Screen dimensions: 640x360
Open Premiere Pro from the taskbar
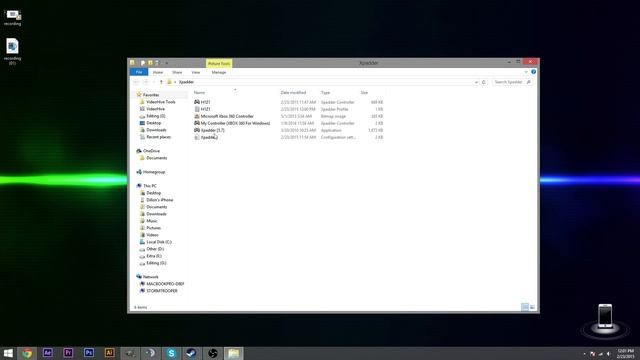pos(68,353)
